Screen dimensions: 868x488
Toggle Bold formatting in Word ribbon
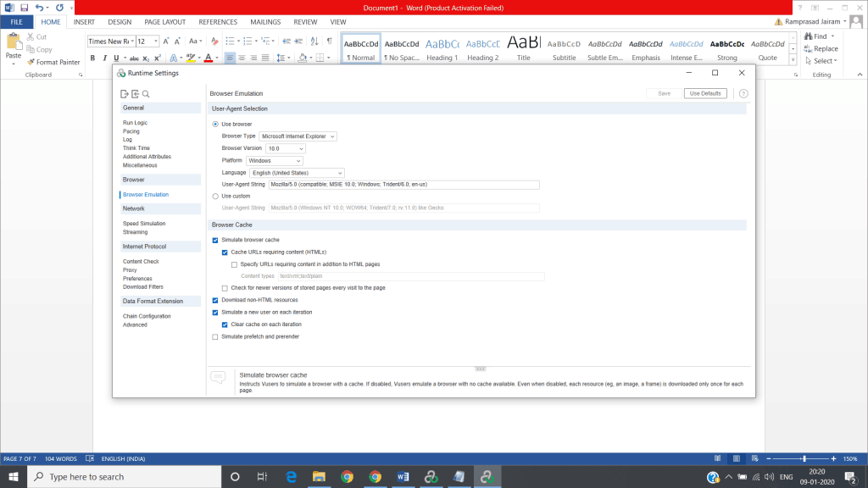(92, 58)
